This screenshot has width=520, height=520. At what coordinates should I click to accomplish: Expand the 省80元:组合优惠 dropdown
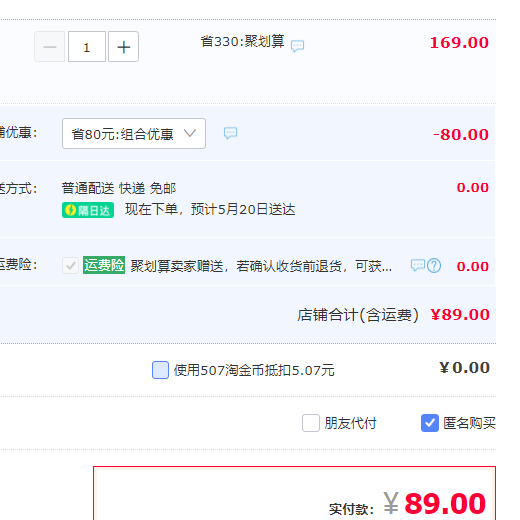tap(134, 133)
